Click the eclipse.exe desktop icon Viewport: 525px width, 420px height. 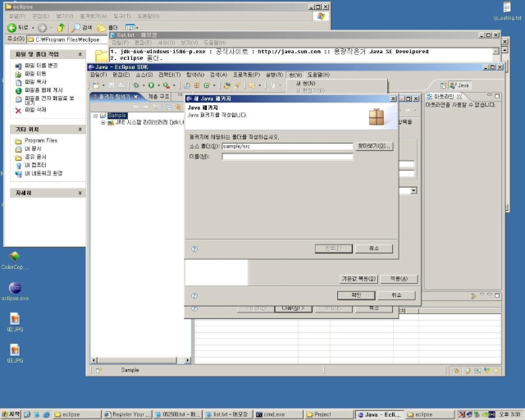point(15,291)
